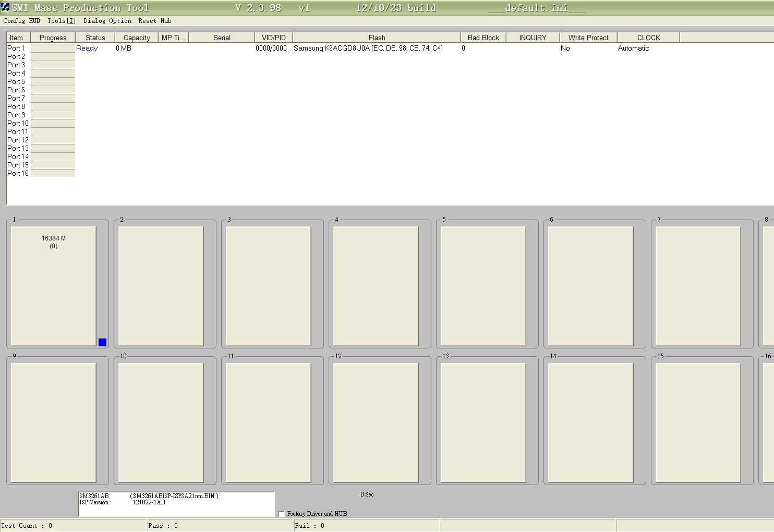
Task: Click the Bad Block column header
Action: coord(483,38)
